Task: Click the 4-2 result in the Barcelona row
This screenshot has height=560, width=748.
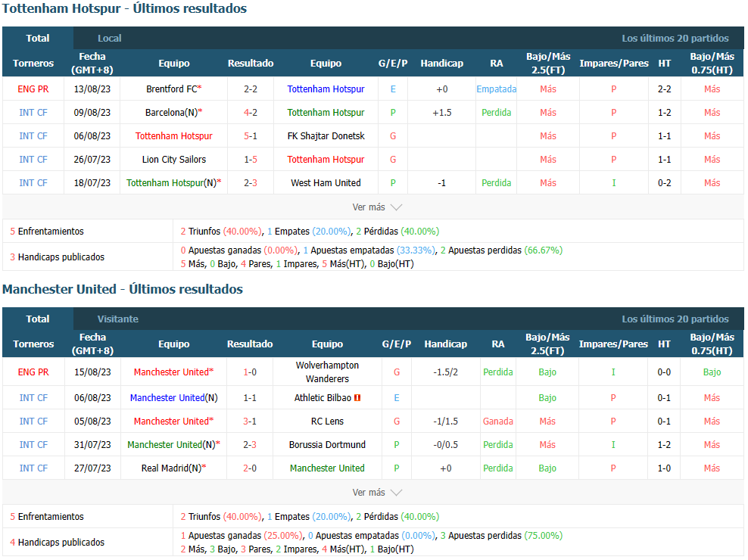Action: (x=251, y=113)
